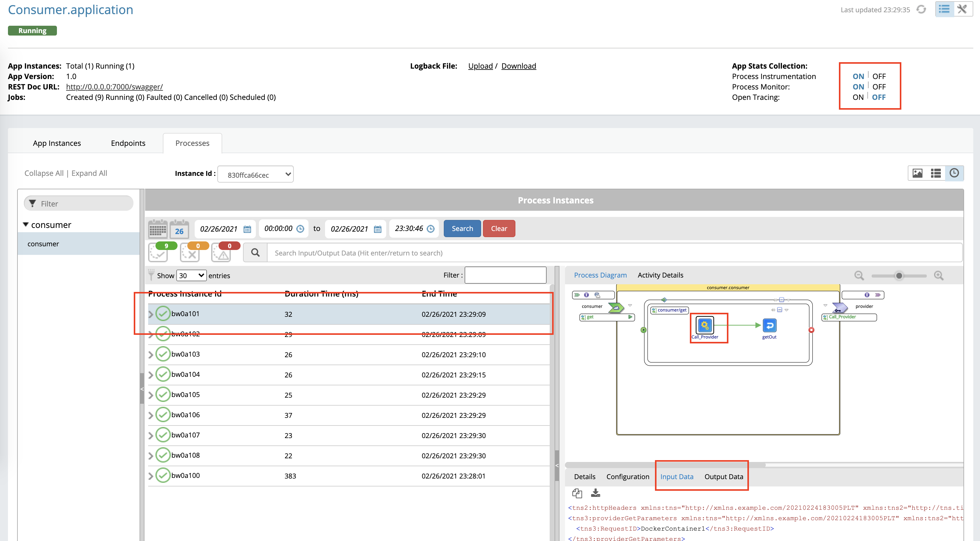Change Show entries count dropdown
Image resolution: width=980 pixels, height=541 pixels.
point(191,275)
